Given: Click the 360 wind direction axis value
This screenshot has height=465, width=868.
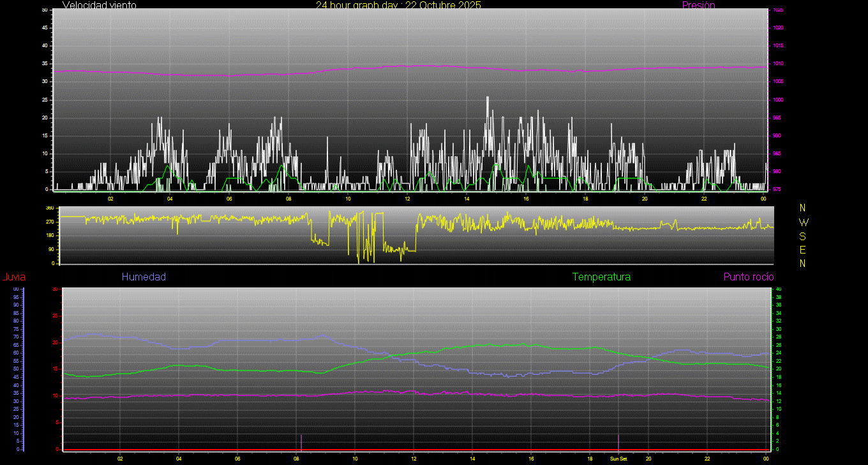Looking at the screenshot, I should coord(50,208).
